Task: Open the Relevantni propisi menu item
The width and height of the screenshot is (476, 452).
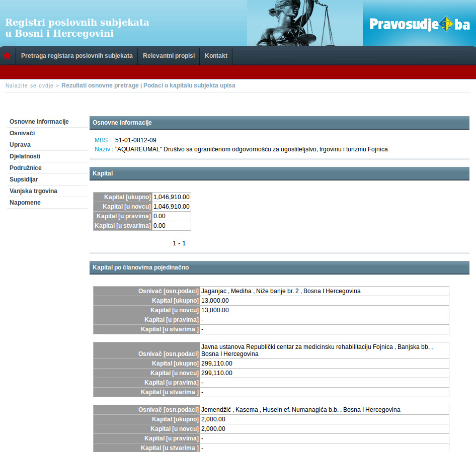Action: (169, 56)
